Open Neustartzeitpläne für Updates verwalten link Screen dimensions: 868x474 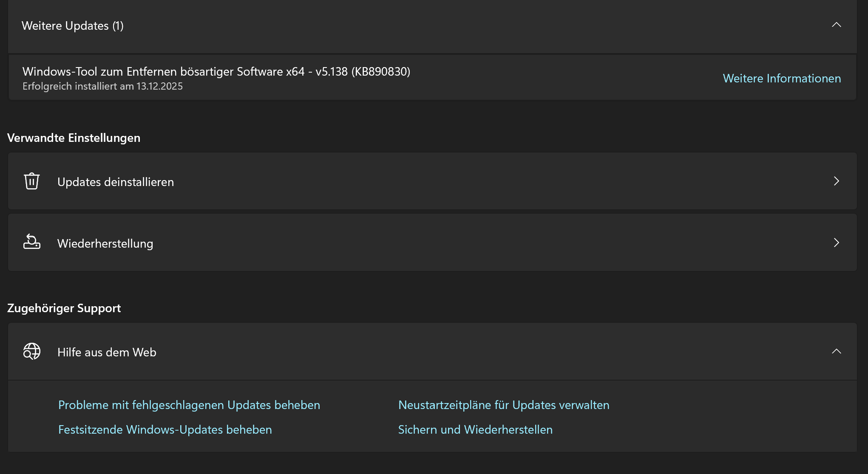pyautogui.click(x=503, y=405)
